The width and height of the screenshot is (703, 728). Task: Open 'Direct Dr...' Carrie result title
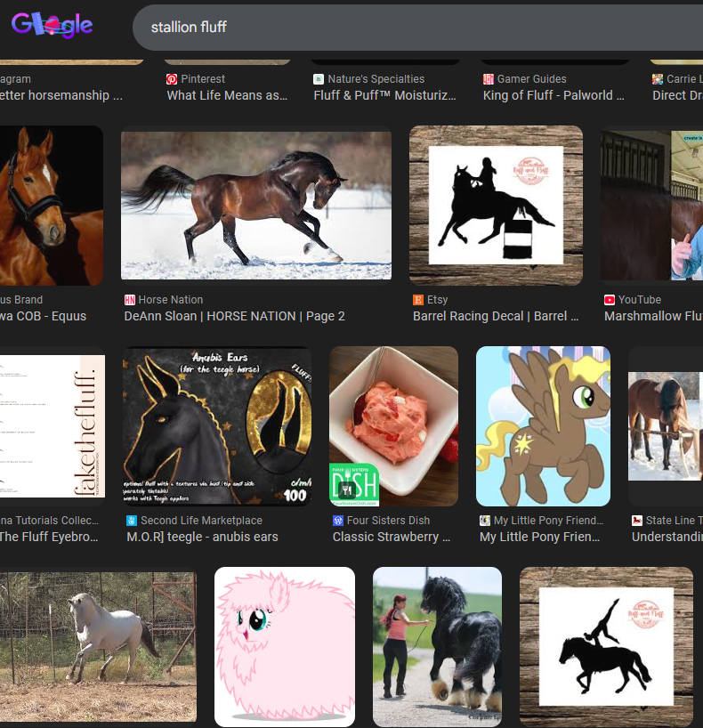pyautogui.click(x=677, y=95)
